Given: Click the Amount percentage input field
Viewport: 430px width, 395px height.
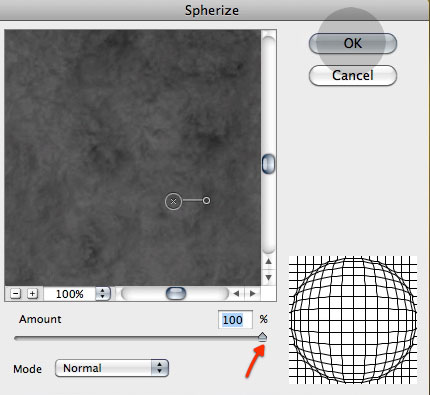Looking at the screenshot, I should tap(235, 320).
